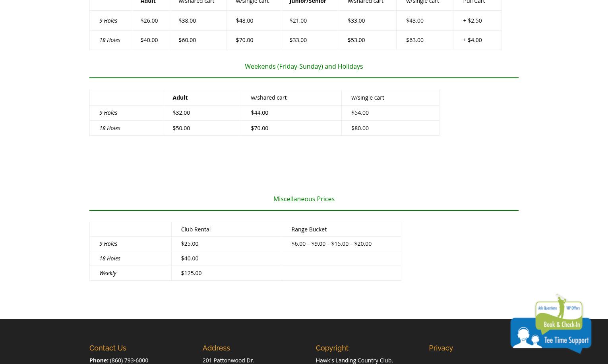Viewport: 608px width, 364px height.
Task: Click the '$25.00' club rental price
Action: tap(190, 243)
